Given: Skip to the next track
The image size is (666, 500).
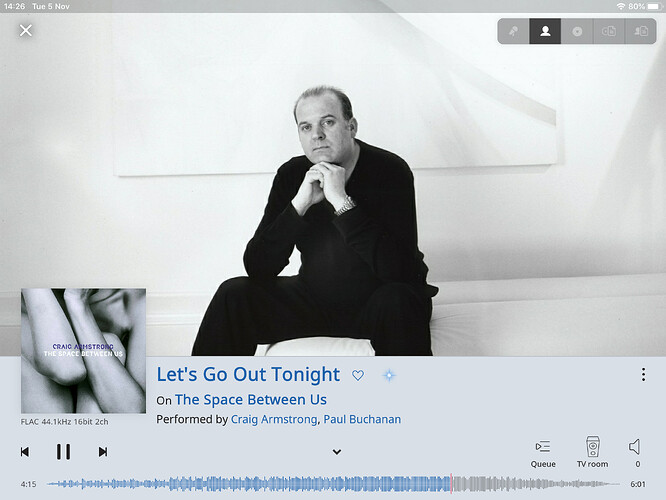Looking at the screenshot, I should (103, 452).
